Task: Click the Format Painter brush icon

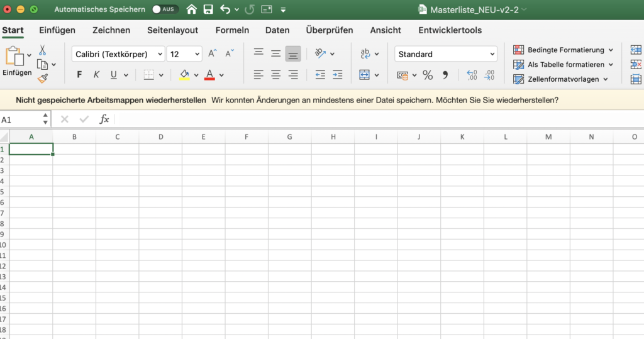Action: click(x=43, y=79)
